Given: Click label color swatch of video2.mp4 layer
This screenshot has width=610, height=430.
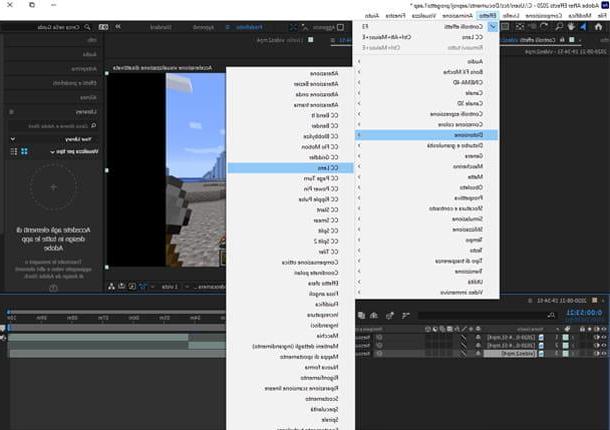Looking at the screenshot, I should (565, 353).
